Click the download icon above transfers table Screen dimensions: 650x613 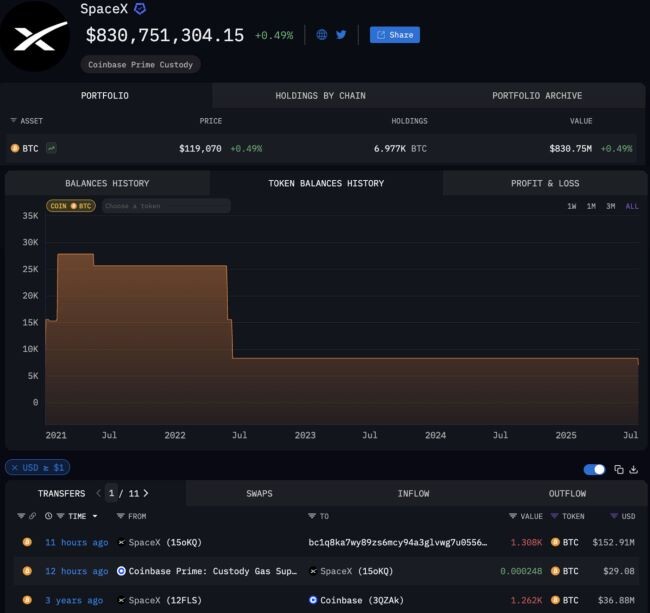pos(633,469)
